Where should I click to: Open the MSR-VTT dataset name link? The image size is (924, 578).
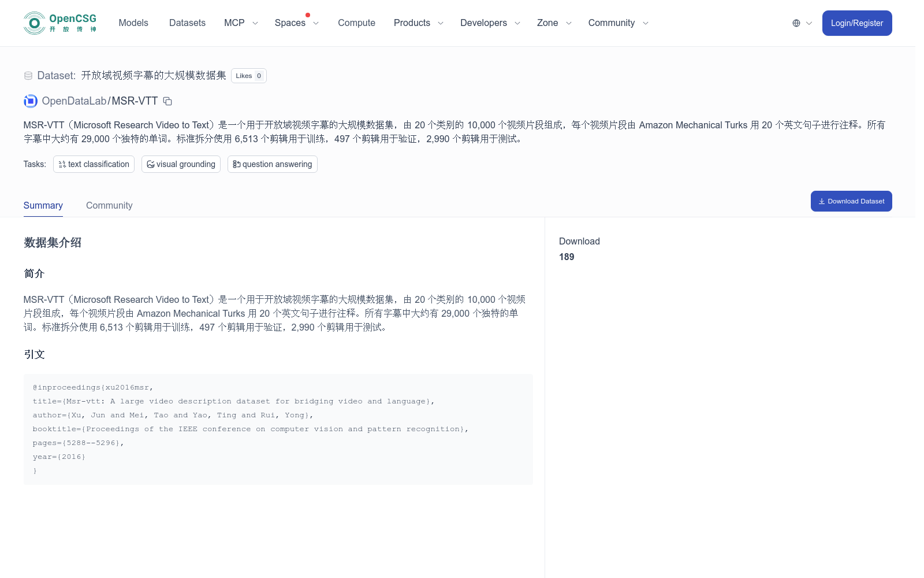[135, 101]
